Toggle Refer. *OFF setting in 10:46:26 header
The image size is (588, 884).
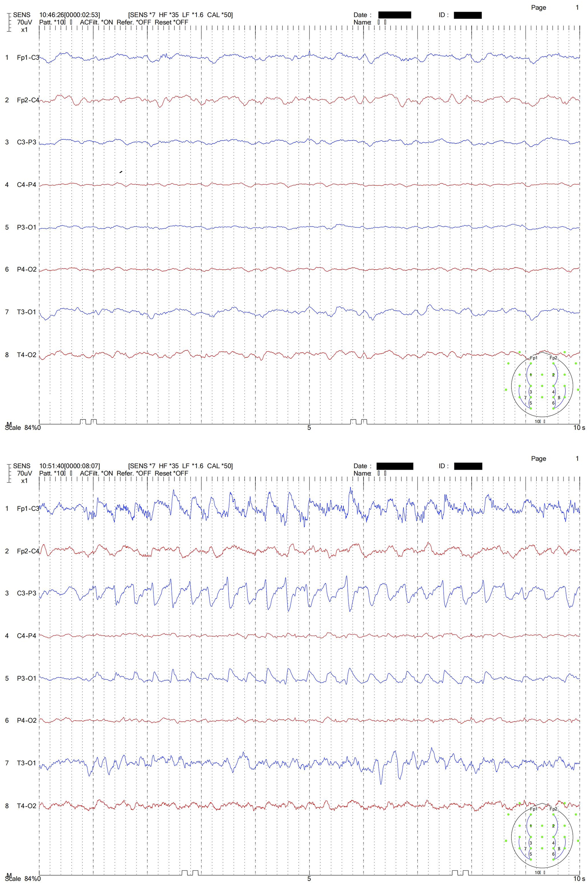(134, 22)
